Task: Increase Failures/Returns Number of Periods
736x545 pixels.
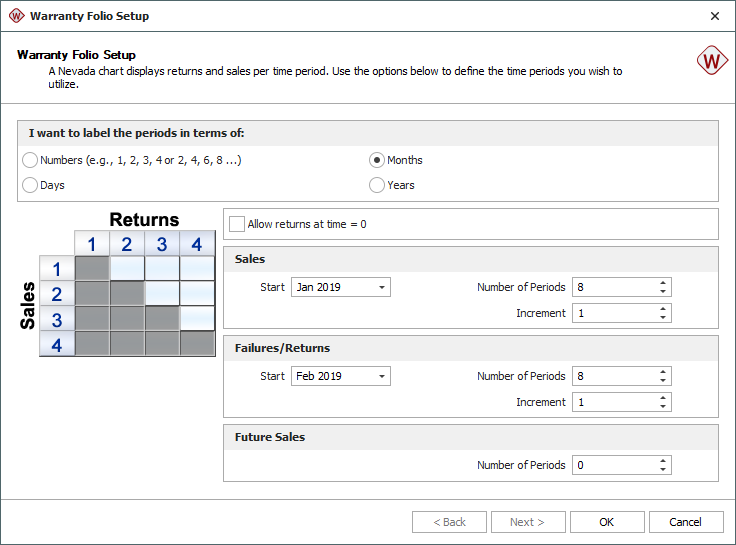Action: click(662, 372)
